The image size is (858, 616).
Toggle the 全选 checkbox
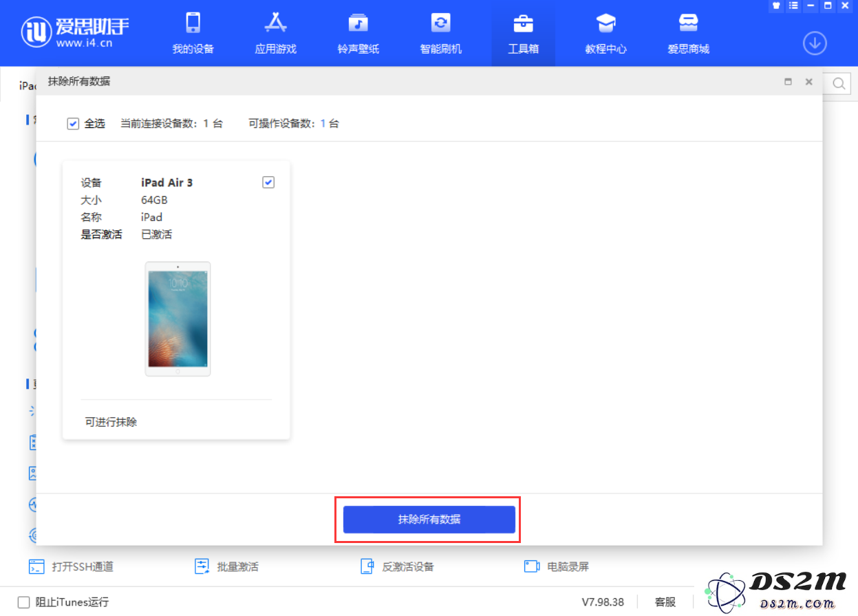(x=73, y=124)
